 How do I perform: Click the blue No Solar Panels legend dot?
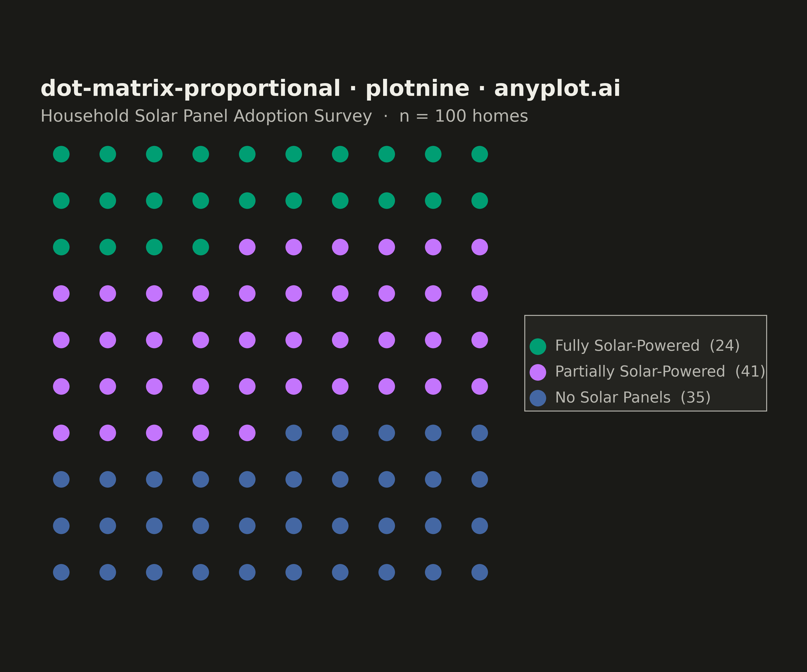pyautogui.click(x=538, y=398)
